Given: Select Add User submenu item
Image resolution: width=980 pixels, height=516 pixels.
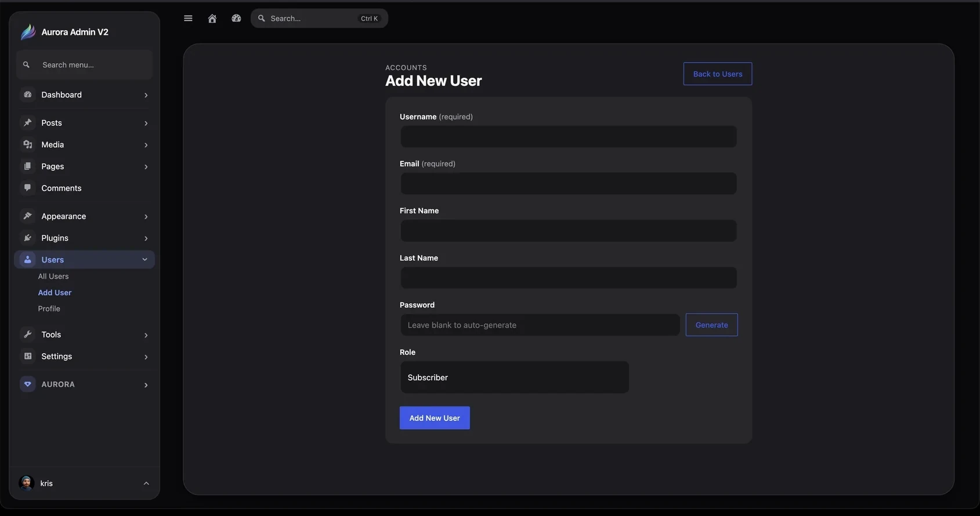Looking at the screenshot, I should (x=55, y=293).
